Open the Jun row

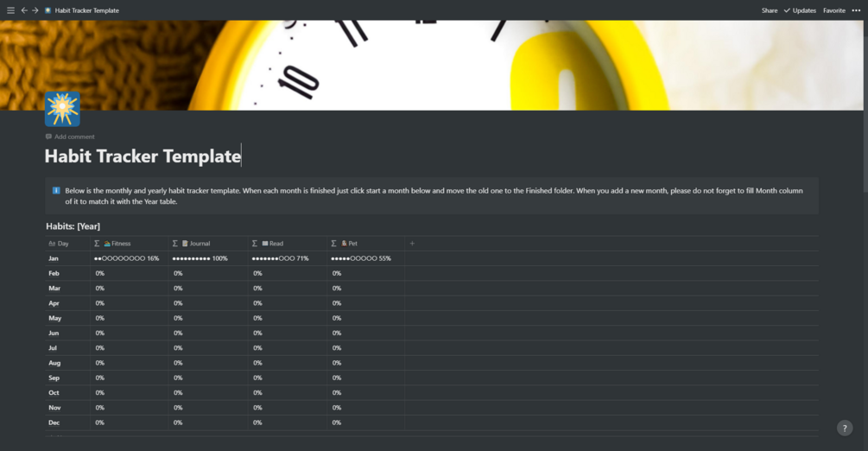pos(54,333)
